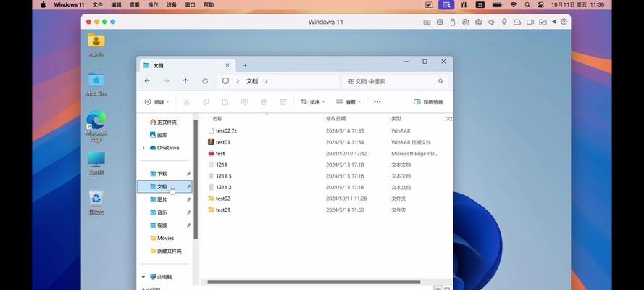Open the 设备 menu in Mac menu bar
This screenshot has height=290, width=644.
click(x=172, y=4)
